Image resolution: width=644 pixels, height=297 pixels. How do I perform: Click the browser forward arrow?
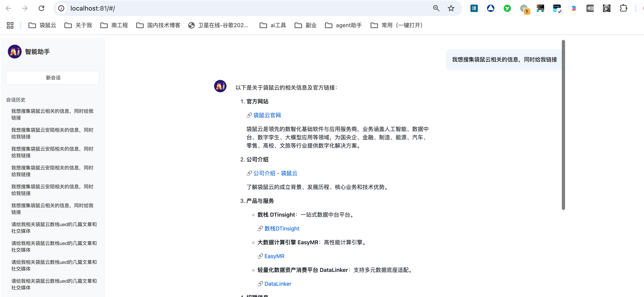click(x=25, y=8)
